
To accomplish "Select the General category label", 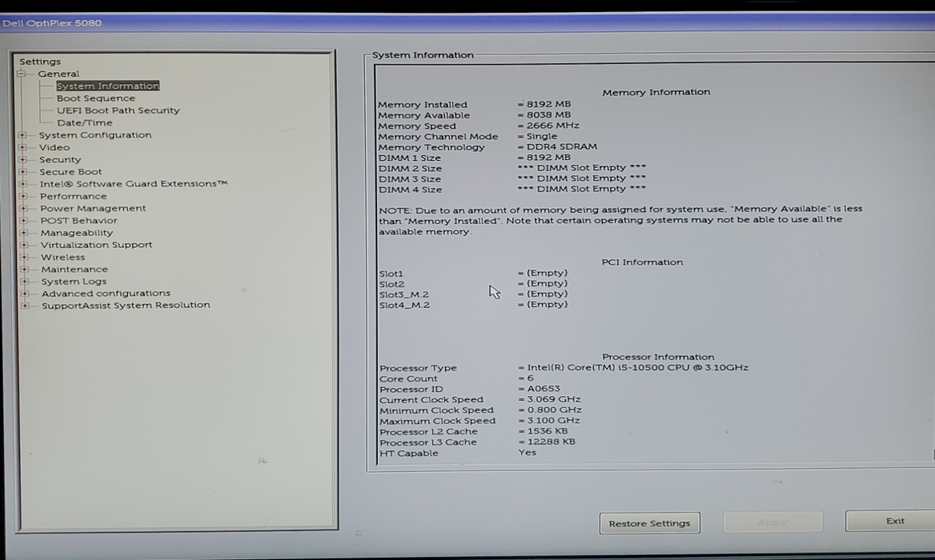I will click(x=58, y=74).
